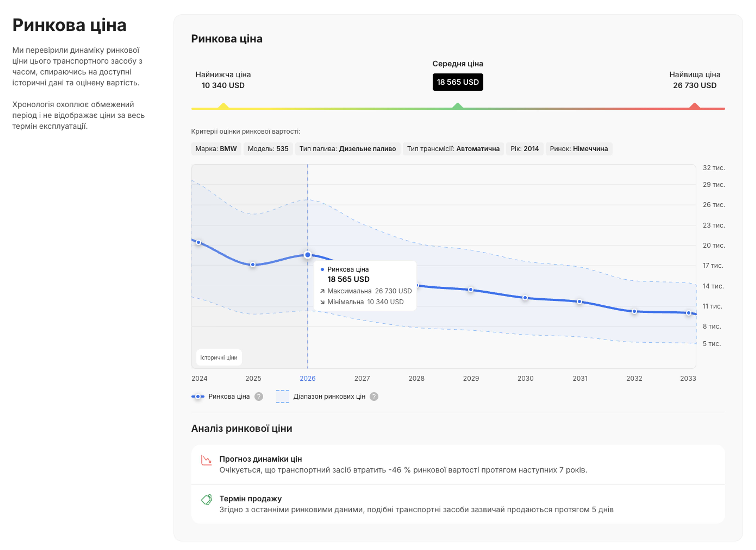Click the Критерії оцінки ринкової вартості label
Image resolution: width=756 pixels, height=550 pixels.
click(x=246, y=132)
